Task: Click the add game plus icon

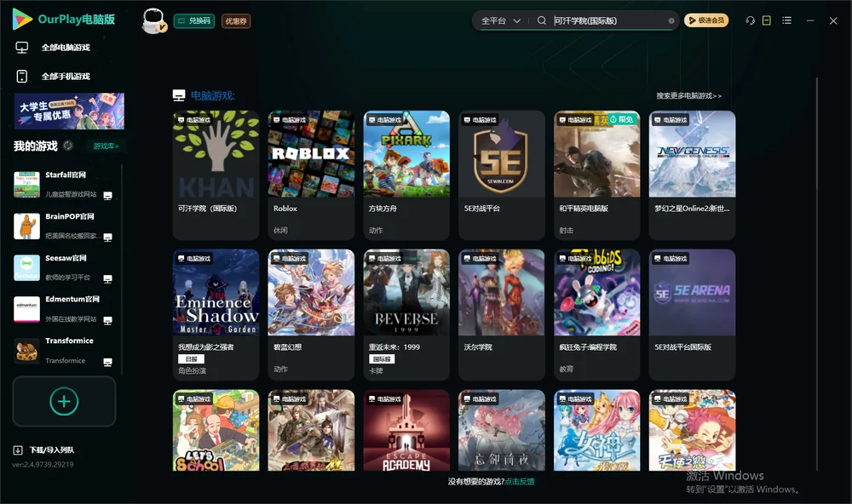Action: (64, 401)
